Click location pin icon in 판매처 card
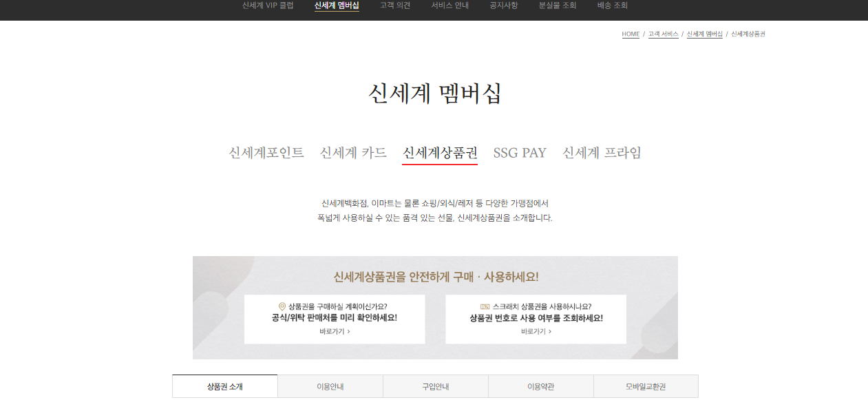 coord(282,306)
